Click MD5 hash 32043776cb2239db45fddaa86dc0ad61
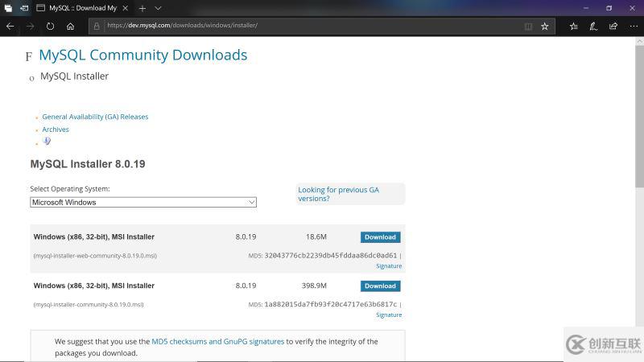 coord(331,255)
